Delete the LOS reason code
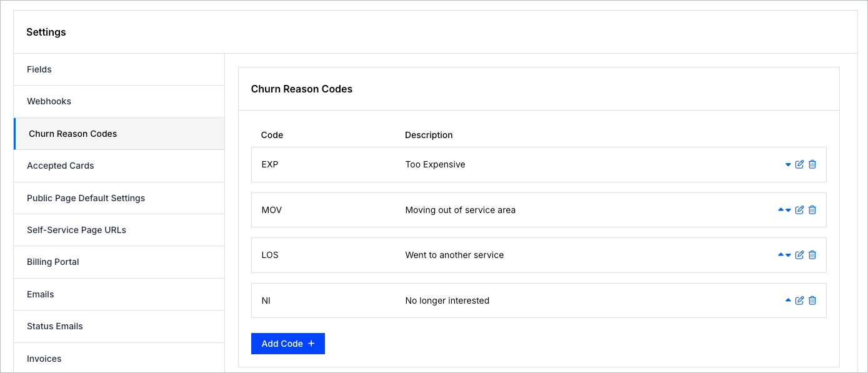This screenshot has width=868, height=373. [x=812, y=255]
